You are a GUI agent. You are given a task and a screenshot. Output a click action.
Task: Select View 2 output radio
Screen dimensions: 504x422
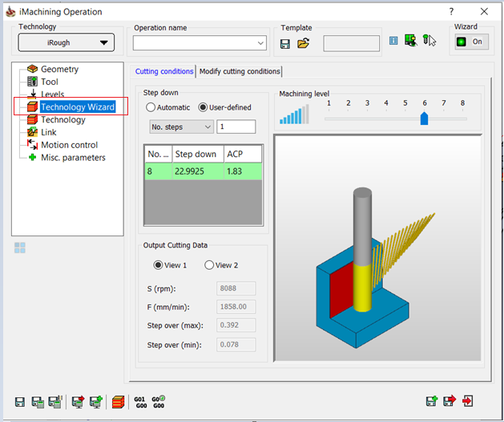coord(209,265)
